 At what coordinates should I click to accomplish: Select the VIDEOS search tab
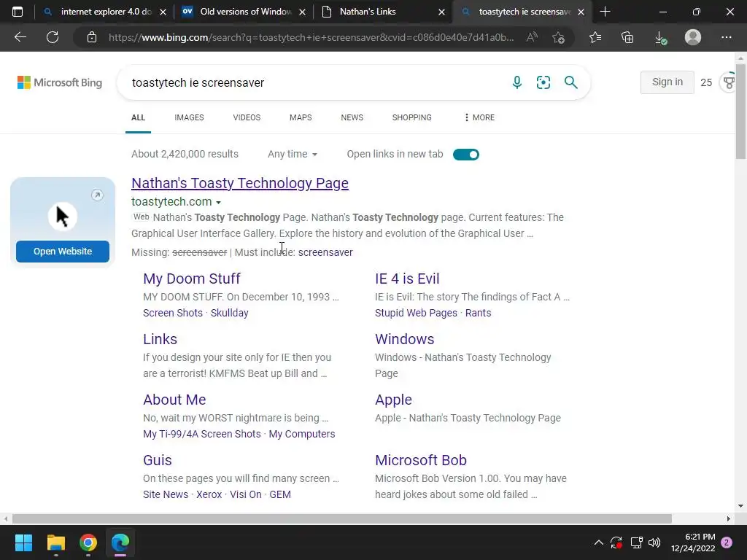[247, 117]
